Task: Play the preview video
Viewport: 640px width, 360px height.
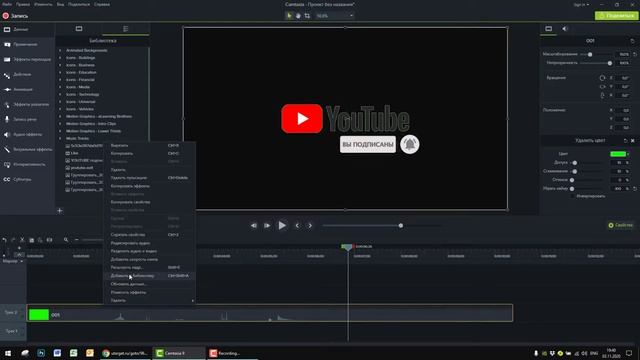Action: [282, 225]
